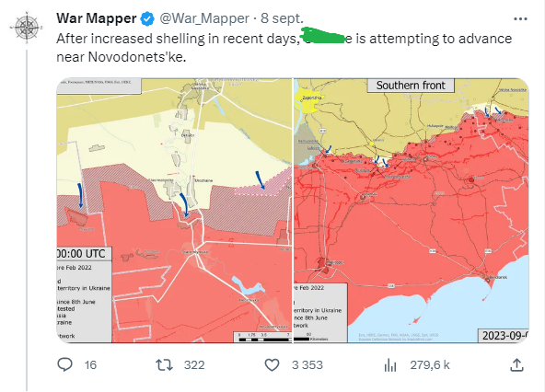Click the 3 353 likes count
This screenshot has height=392, width=545.
[307, 365]
